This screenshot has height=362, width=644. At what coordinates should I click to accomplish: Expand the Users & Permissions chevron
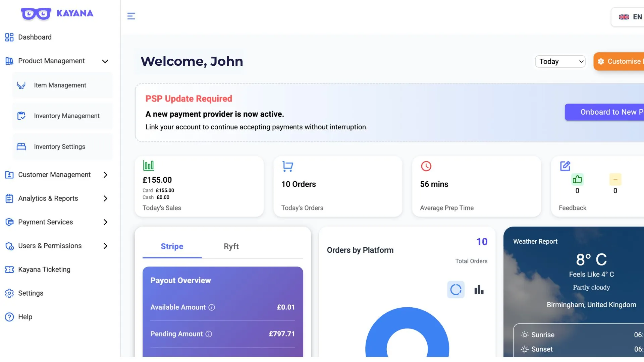click(105, 246)
